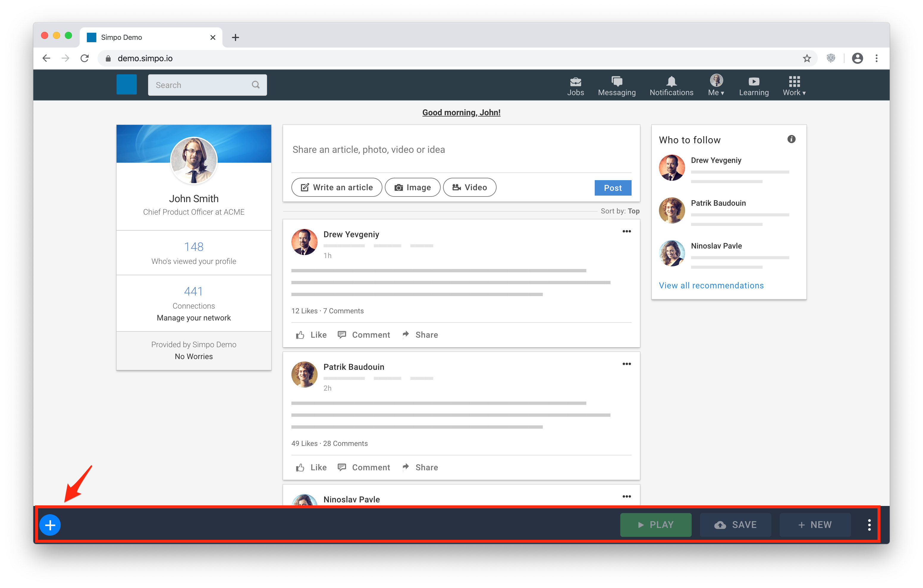
Task: Reload the page with the refresh icon
Action: (85, 58)
